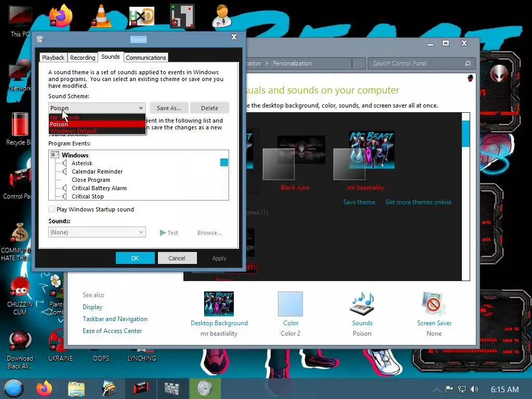Click the Test sound button
This screenshot has width=532, height=399.
click(169, 232)
